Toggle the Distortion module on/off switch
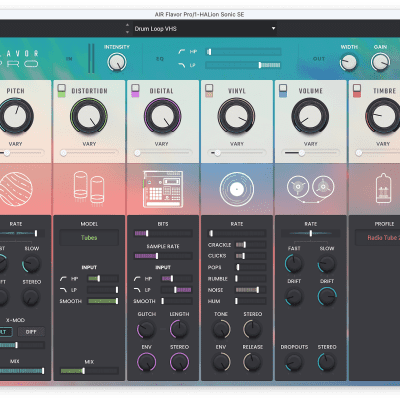400x400 pixels. click(x=61, y=91)
